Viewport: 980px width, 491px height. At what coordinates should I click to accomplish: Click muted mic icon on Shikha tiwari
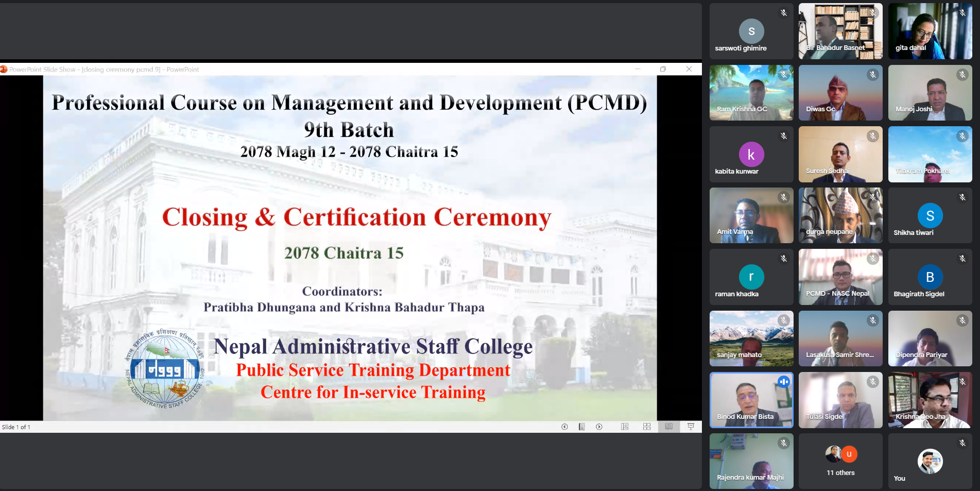coord(962,197)
